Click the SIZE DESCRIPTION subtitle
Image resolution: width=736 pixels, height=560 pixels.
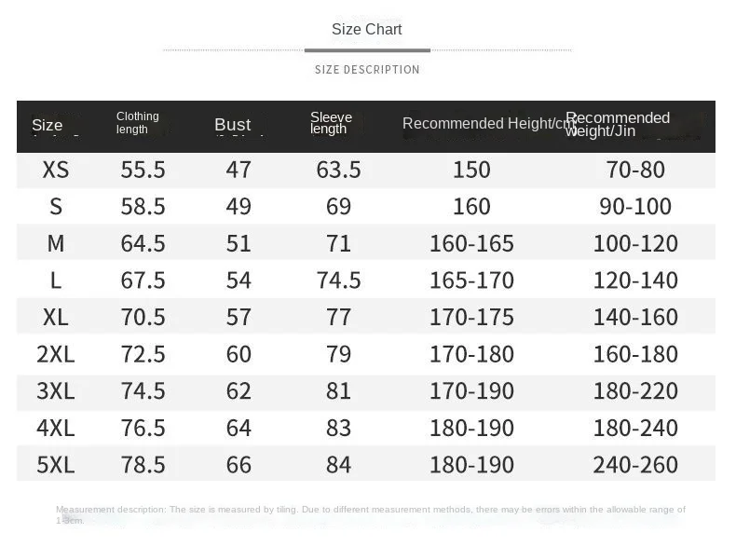[367, 70]
